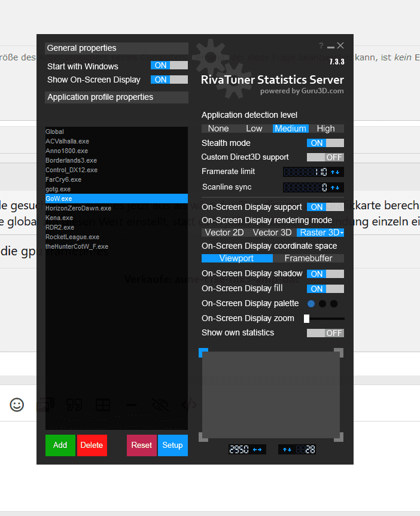Open the Setup button
The height and width of the screenshot is (516, 420).
[x=173, y=445]
